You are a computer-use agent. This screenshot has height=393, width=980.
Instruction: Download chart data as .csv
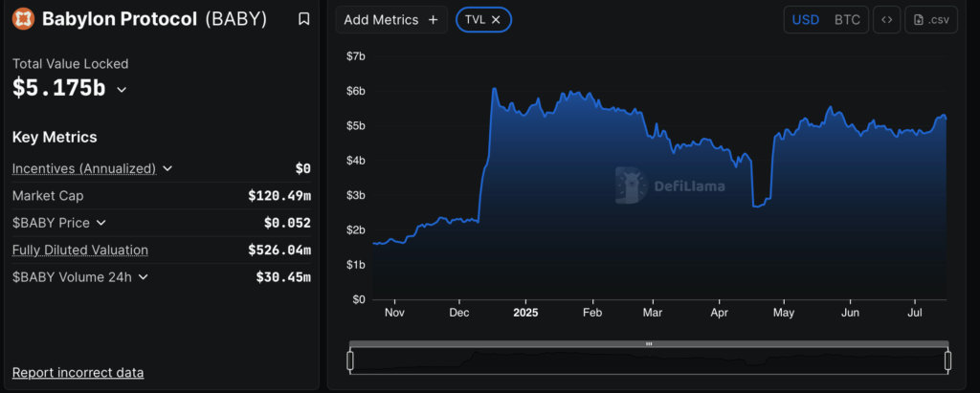coord(932,19)
